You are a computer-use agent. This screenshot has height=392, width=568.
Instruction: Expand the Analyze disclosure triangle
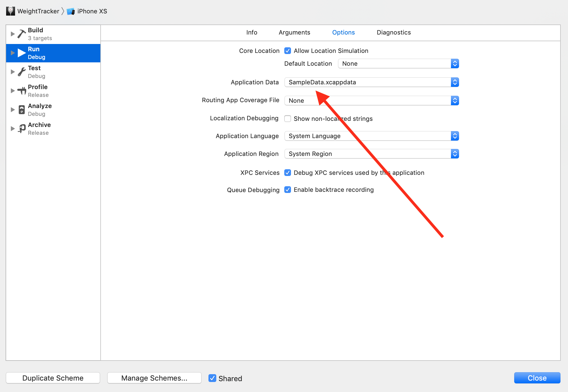click(13, 110)
